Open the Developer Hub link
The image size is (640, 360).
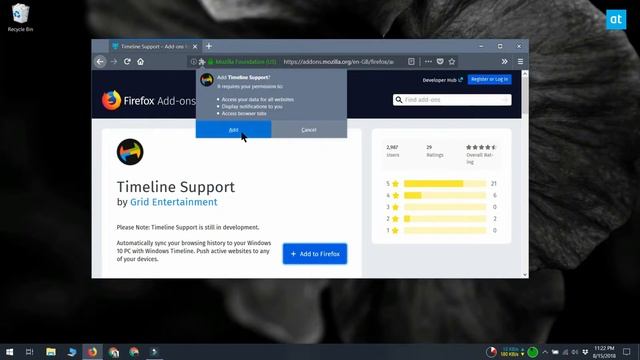point(442,80)
